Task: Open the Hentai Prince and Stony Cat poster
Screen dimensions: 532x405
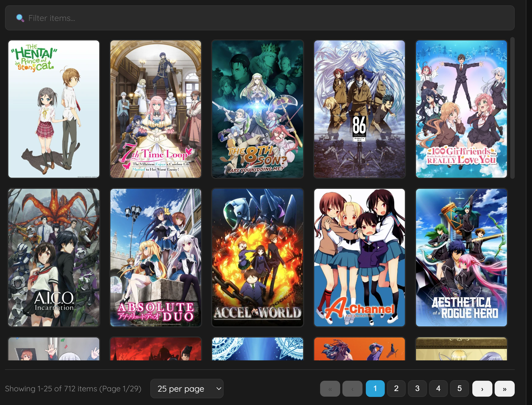Action: tap(54, 109)
